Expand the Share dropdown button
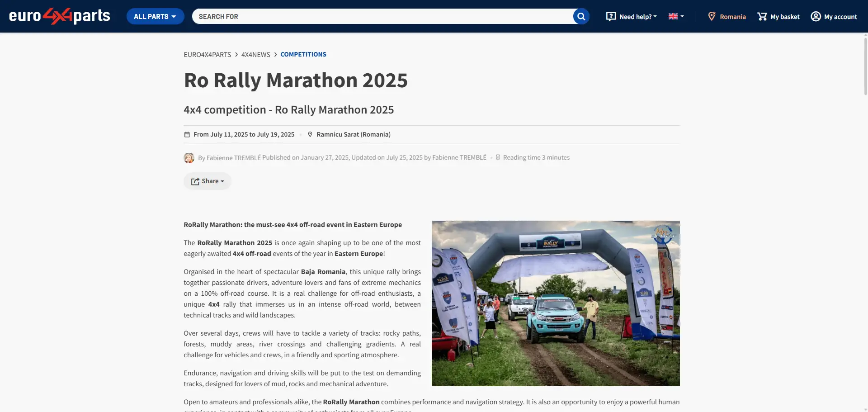This screenshot has width=868, height=412. 208,181
